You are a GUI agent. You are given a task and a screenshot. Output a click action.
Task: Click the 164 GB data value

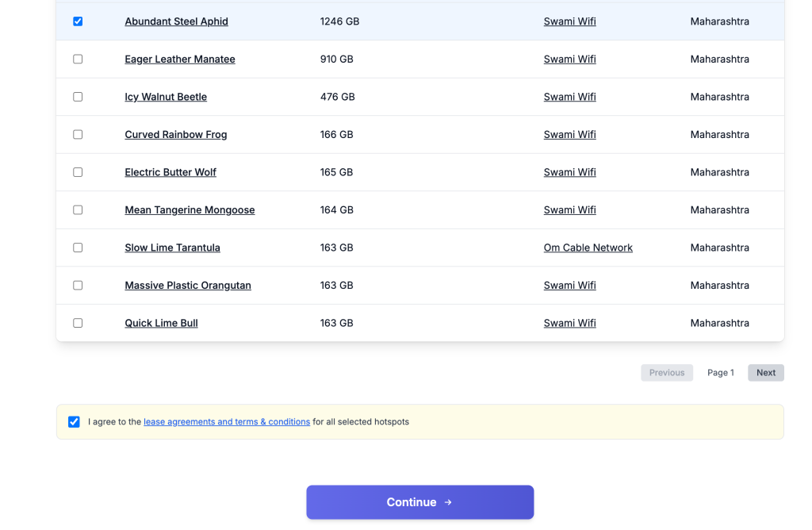click(336, 209)
